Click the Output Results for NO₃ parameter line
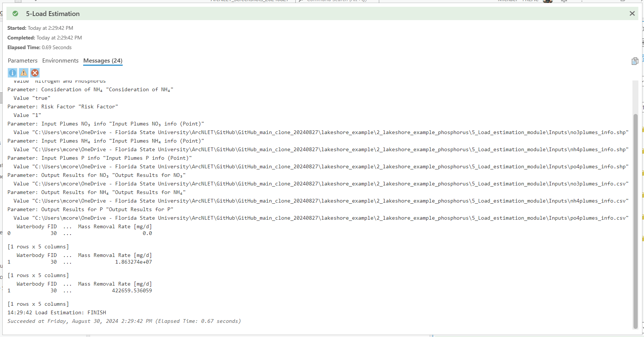 tap(97, 175)
